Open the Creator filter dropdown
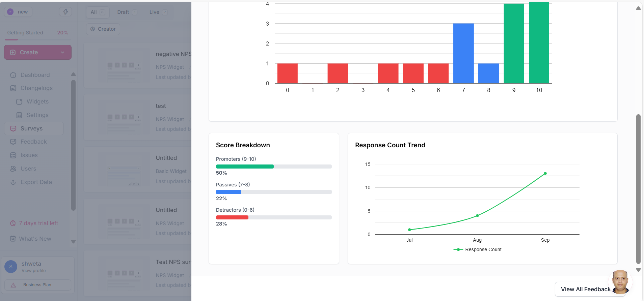 click(x=103, y=29)
